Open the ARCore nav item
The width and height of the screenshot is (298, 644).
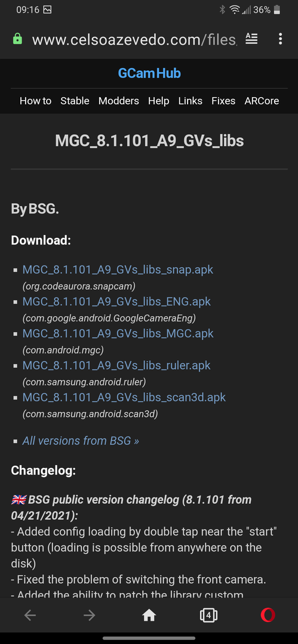(x=262, y=101)
